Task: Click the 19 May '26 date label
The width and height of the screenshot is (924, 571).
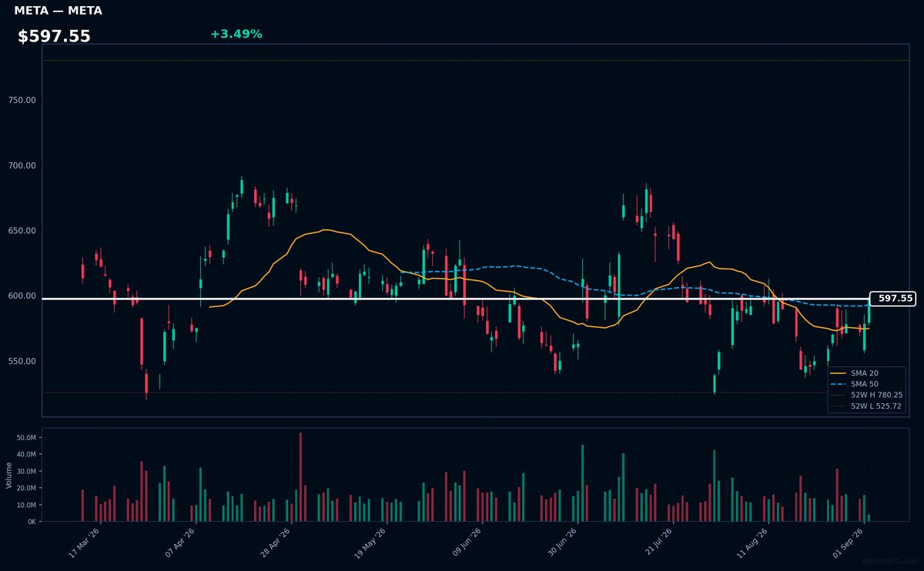Action: tap(370, 543)
